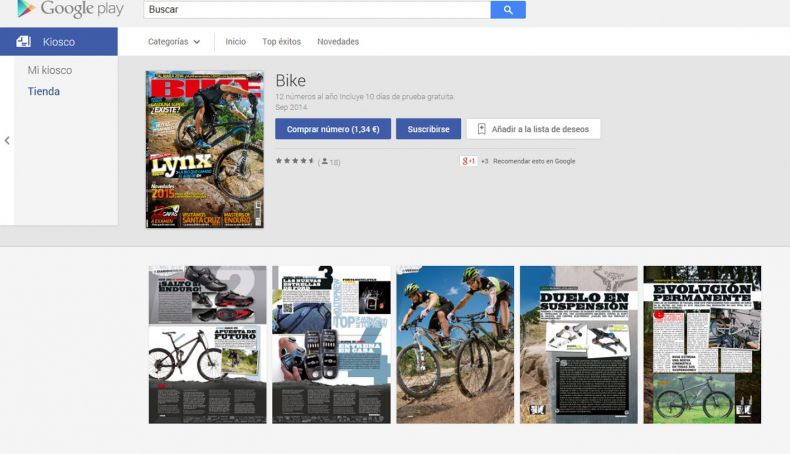The width and height of the screenshot is (790, 454).
Task: Expand the Categorías dropdown
Action: 174,42
